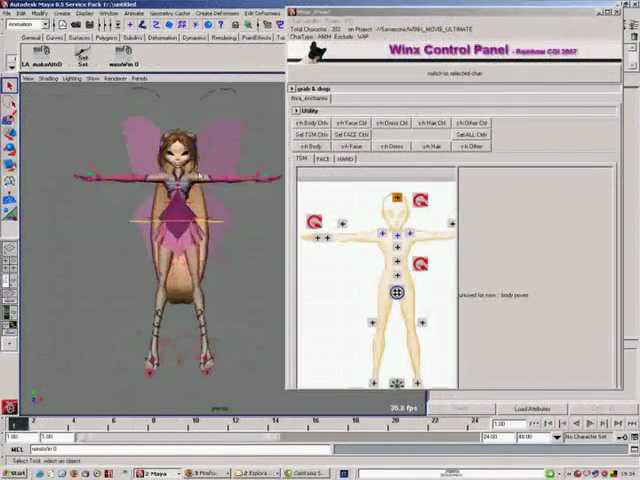Click the MEL command line input
The image size is (640, 480).
[181, 449]
